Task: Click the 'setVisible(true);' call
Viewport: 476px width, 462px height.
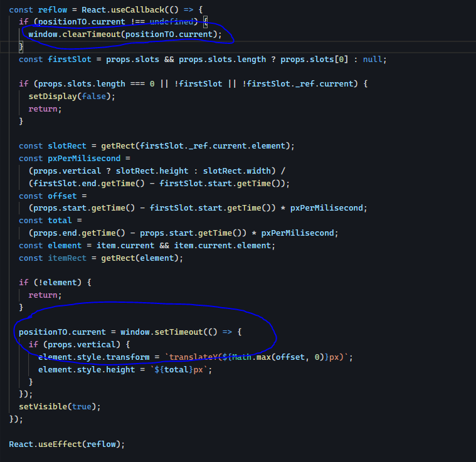Action: (60, 407)
